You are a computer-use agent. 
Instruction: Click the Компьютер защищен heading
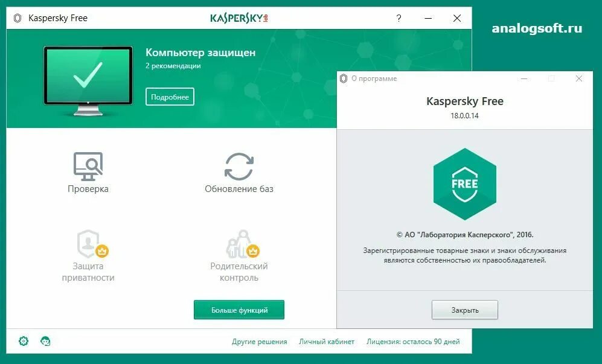click(200, 53)
